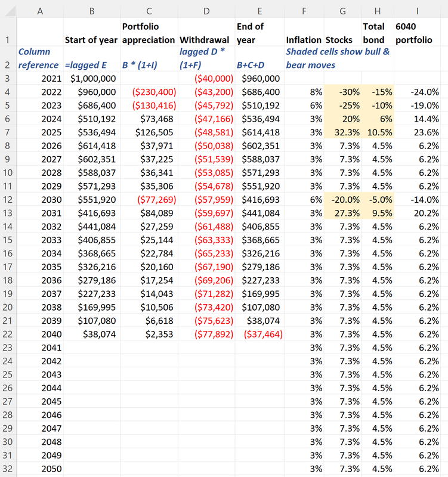The height and width of the screenshot is (477, 448).
Task: Select the year 2050 cell
Action: 40,469
